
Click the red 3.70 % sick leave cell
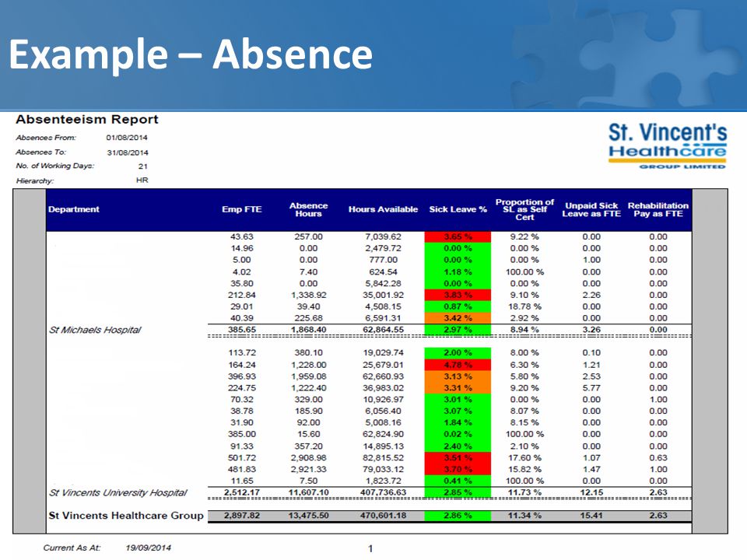click(458, 469)
